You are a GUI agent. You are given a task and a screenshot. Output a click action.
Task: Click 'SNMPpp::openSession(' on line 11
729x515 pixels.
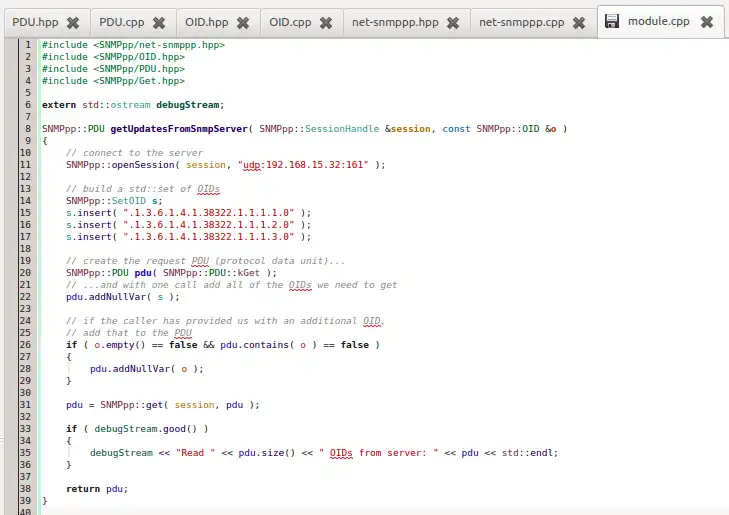(x=123, y=165)
